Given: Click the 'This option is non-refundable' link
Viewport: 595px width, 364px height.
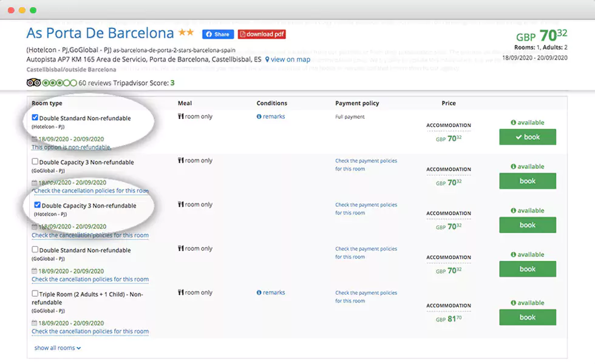Looking at the screenshot, I should point(71,147).
